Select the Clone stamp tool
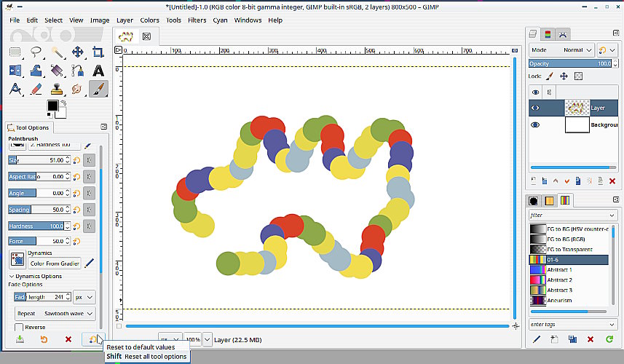 (57, 89)
